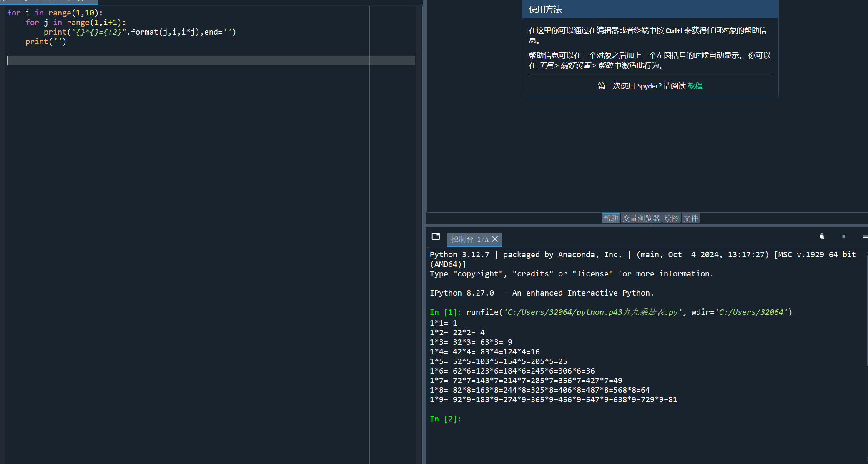Click the splitter between help and console panes
The image size is (868, 464).
(646, 226)
